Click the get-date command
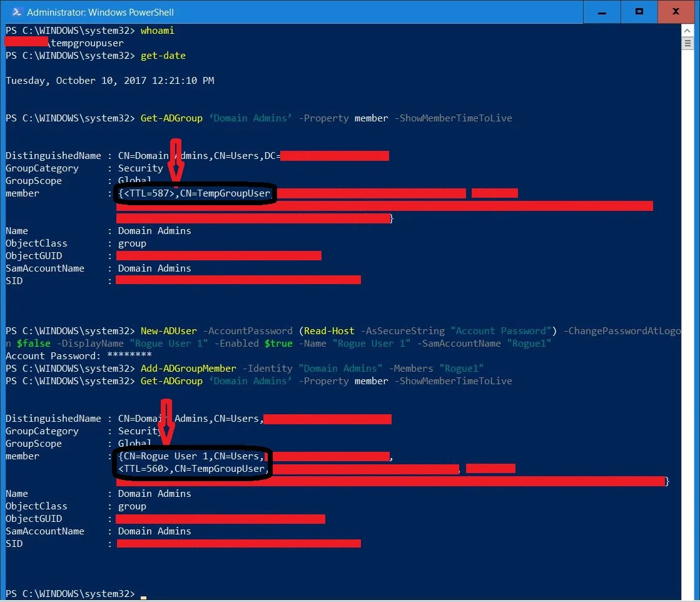This screenshot has width=700, height=602. click(x=163, y=55)
